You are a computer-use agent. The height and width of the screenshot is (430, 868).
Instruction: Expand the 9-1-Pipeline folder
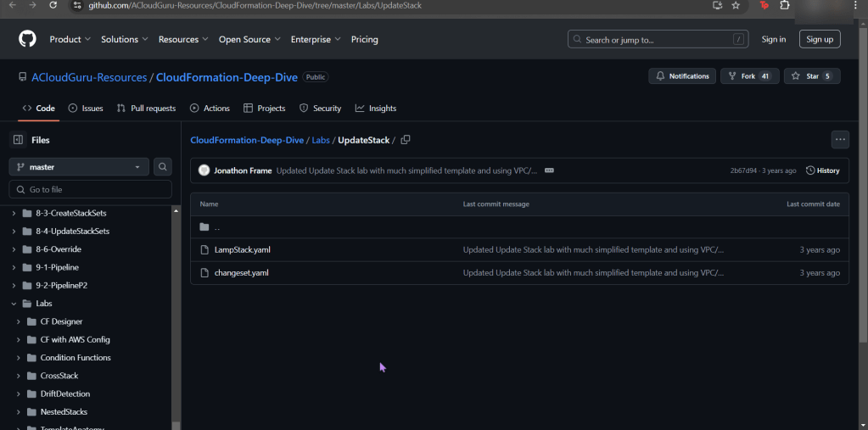14,267
